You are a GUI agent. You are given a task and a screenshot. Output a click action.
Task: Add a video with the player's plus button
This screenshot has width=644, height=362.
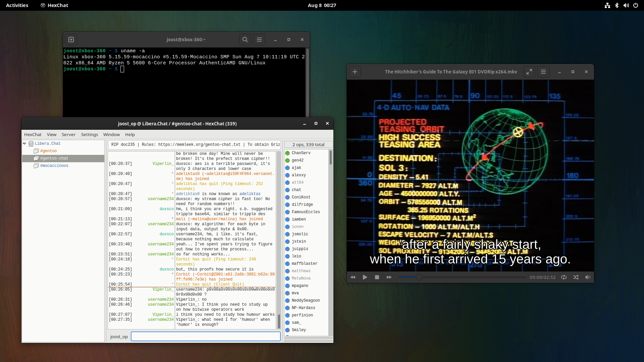tap(355, 72)
